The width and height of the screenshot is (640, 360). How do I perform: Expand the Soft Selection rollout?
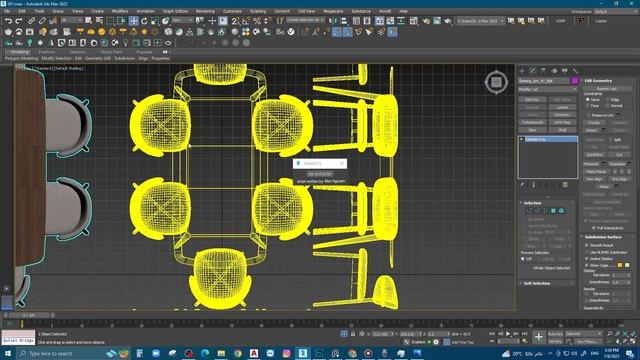tap(537, 283)
